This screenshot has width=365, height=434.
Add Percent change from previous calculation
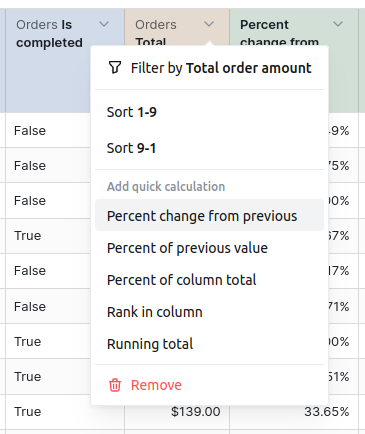(x=209, y=216)
